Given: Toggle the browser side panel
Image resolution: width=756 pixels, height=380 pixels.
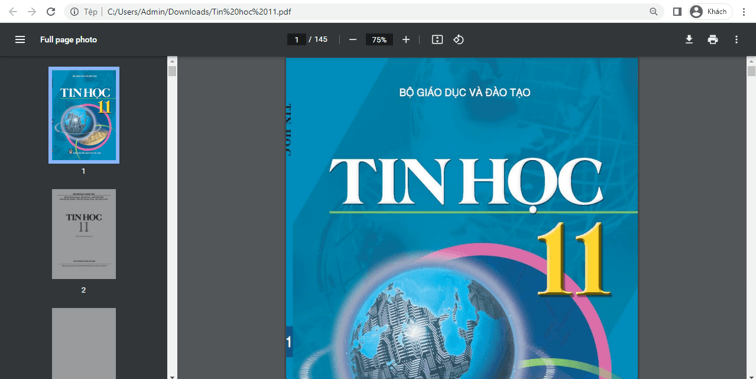Looking at the screenshot, I should (677, 12).
